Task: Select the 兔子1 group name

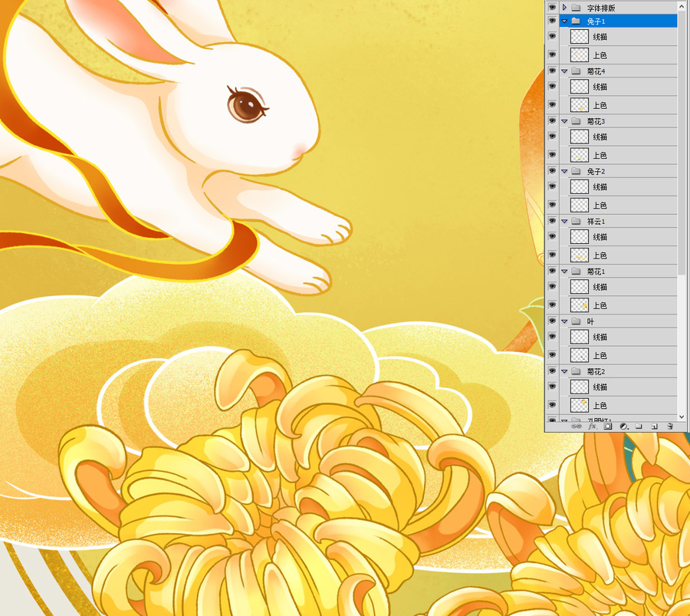Action: click(596, 21)
